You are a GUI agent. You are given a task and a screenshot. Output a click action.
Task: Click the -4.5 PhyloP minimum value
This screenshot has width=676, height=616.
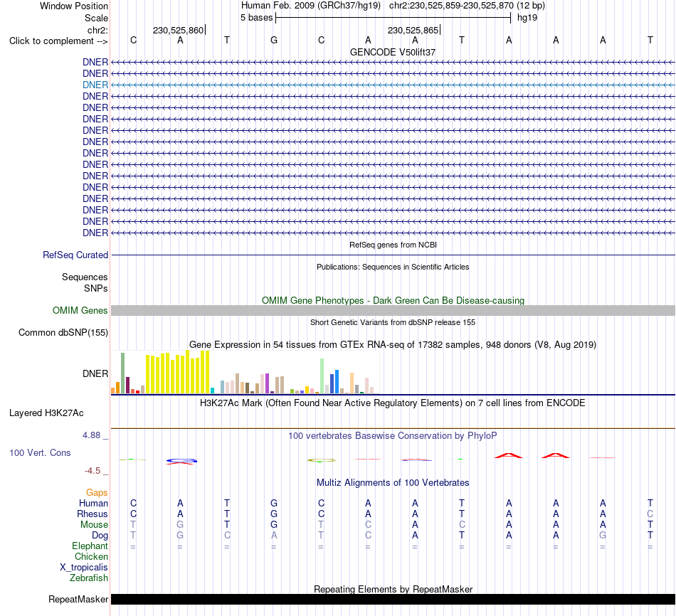[93, 471]
